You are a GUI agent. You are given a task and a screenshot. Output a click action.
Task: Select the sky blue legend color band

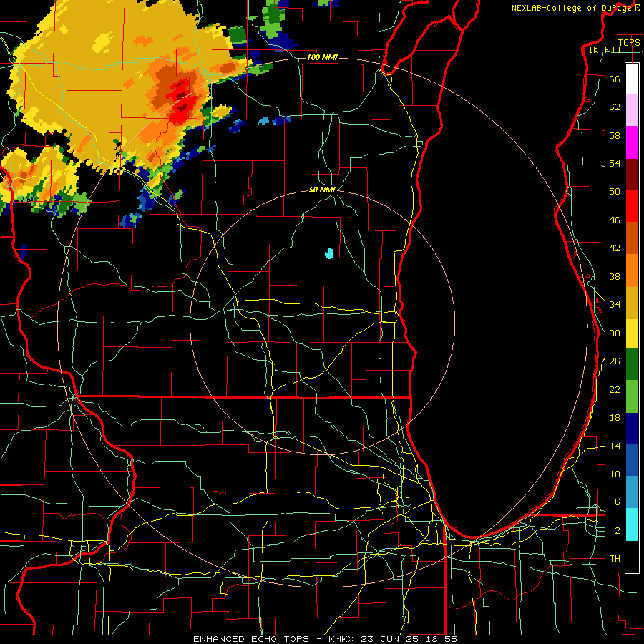pyautogui.click(x=632, y=492)
